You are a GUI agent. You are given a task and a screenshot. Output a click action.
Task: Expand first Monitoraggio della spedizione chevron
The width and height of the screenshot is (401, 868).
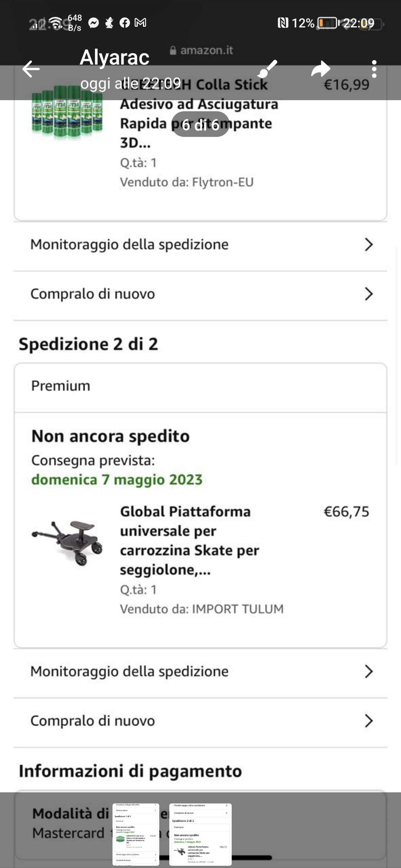368,244
